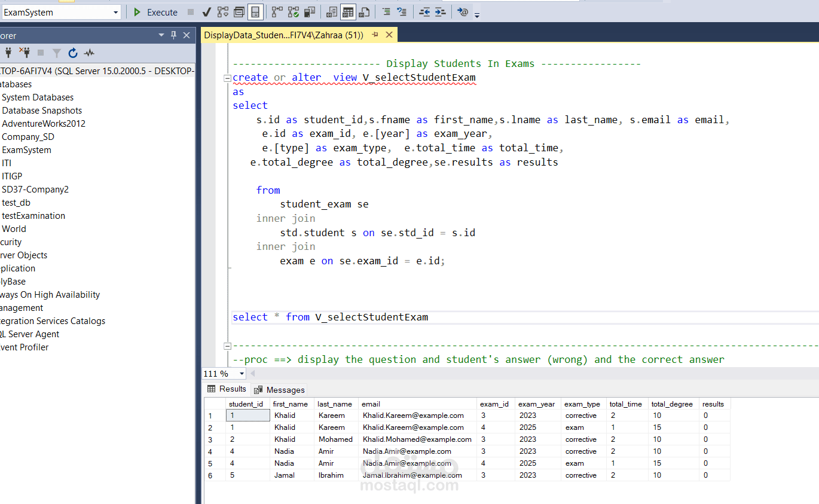Select testExamination database
The image size is (819, 504).
[x=33, y=216]
